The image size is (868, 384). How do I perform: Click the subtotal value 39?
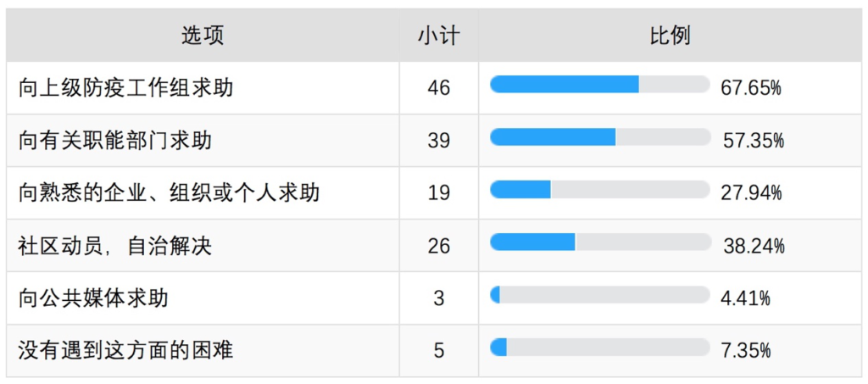pyautogui.click(x=438, y=141)
